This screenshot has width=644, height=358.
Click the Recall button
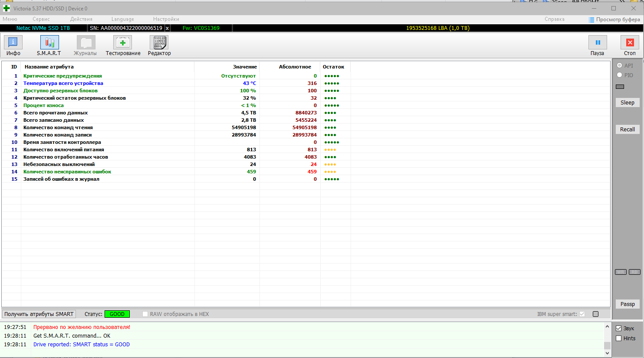coord(628,130)
